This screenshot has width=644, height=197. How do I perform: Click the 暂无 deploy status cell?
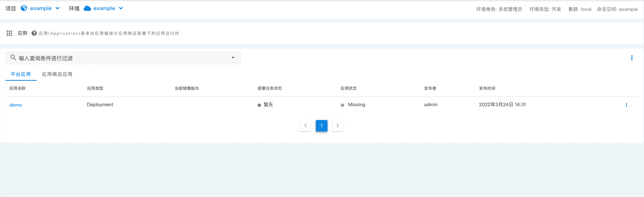[x=265, y=105]
